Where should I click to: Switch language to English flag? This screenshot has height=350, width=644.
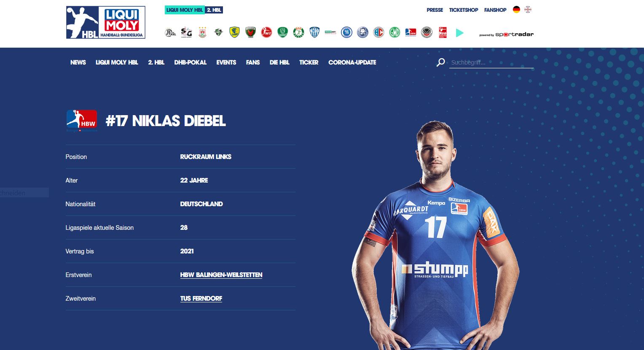tap(528, 10)
